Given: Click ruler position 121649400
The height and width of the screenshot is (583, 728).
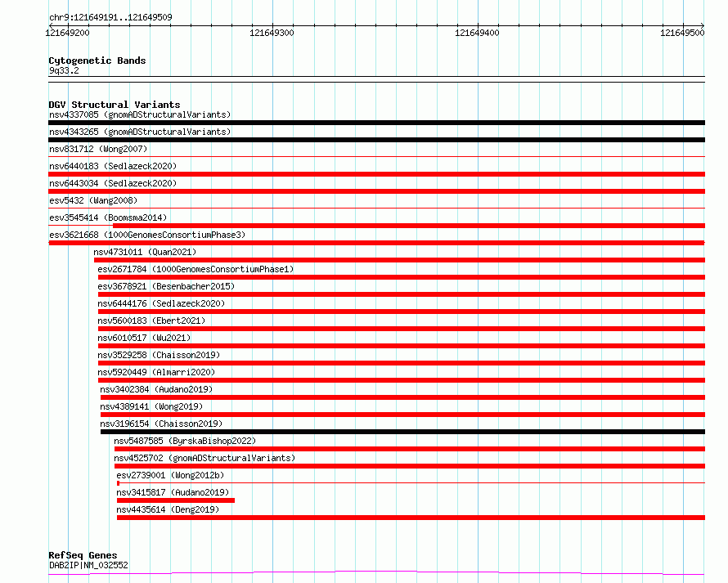Looking at the screenshot, I should 477,33.
